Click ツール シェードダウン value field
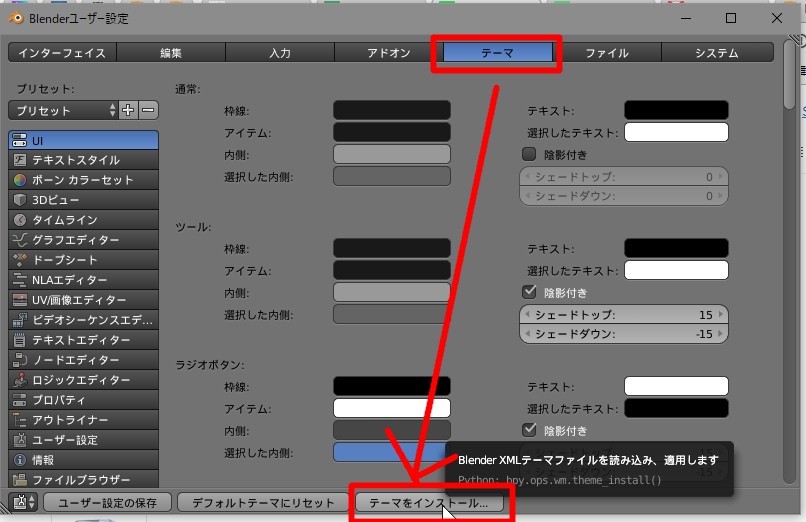Image resolution: width=806 pixels, height=522 pixels. pyautogui.click(x=624, y=334)
